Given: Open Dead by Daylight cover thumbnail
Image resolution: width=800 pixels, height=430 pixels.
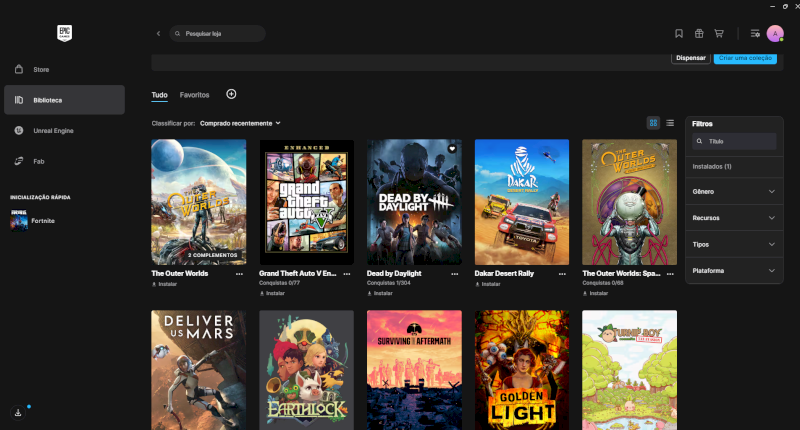Looking at the screenshot, I should click(414, 202).
